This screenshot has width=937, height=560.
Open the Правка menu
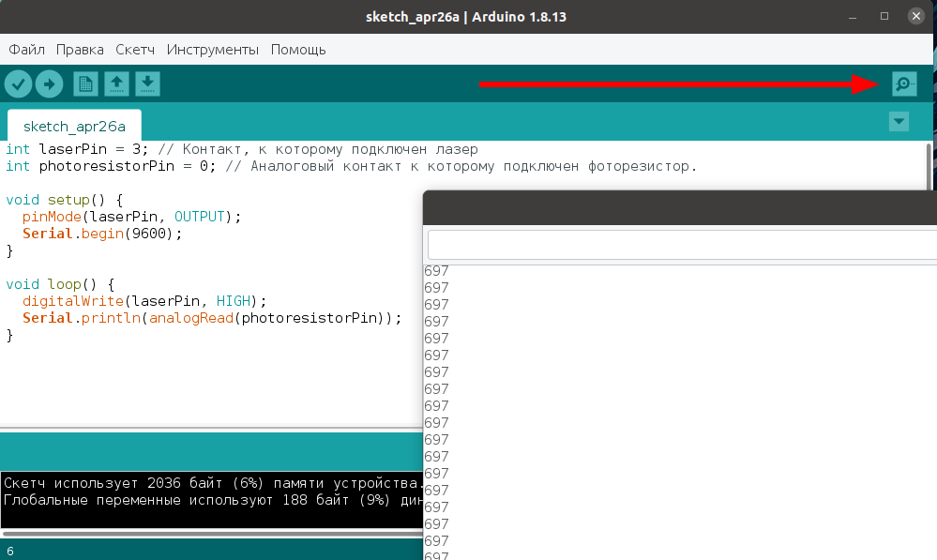[80, 49]
